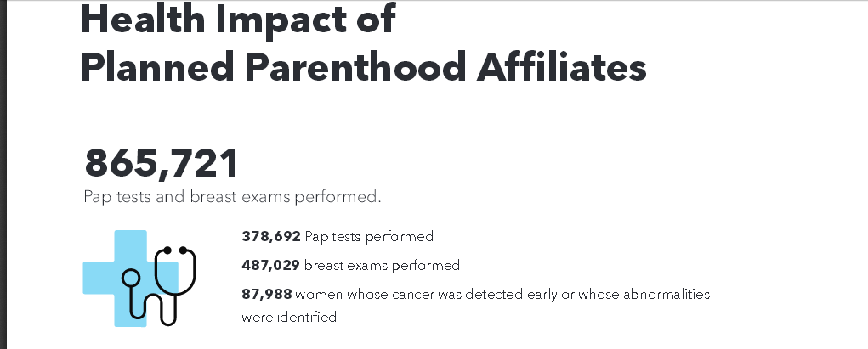The width and height of the screenshot is (868, 349).
Task: Click the stethoscope's round chest piece
Action: [132, 278]
